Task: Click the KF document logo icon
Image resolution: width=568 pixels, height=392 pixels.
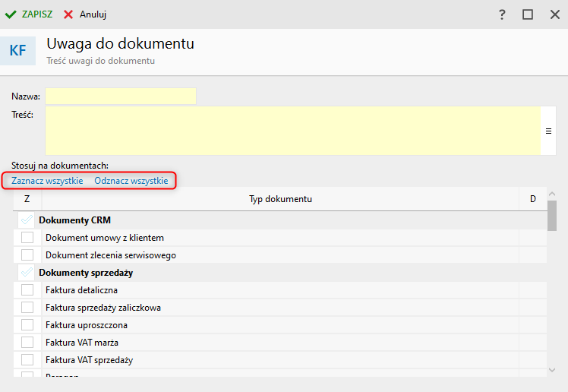Action: point(17,51)
